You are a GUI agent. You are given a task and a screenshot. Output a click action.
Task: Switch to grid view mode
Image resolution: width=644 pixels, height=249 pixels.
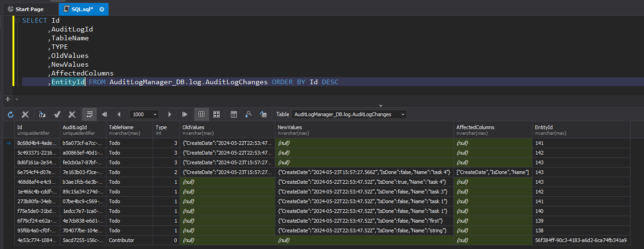click(x=201, y=114)
